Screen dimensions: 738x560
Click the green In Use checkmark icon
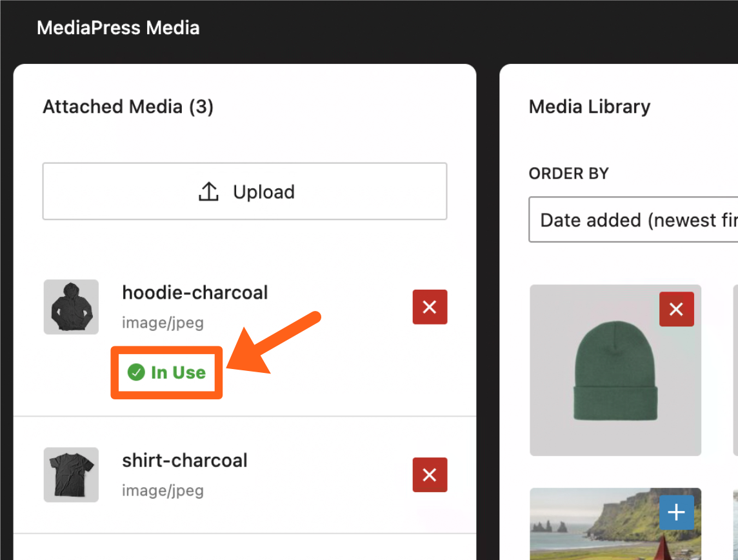(135, 372)
